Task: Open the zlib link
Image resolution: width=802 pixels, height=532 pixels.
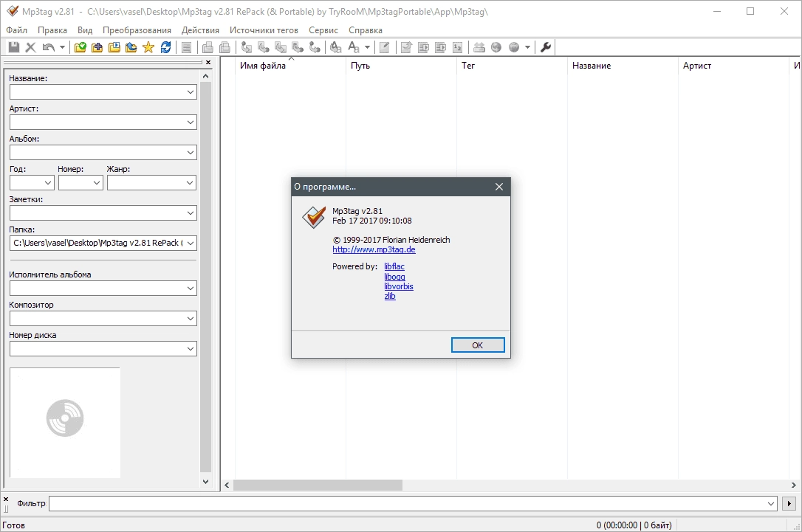Action: [390, 296]
